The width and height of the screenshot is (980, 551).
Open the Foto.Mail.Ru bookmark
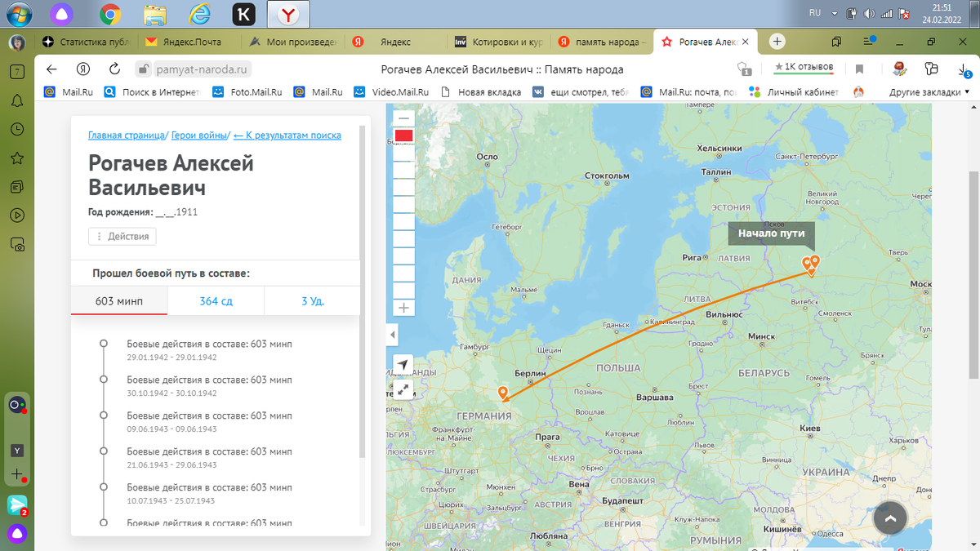(247, 92)
